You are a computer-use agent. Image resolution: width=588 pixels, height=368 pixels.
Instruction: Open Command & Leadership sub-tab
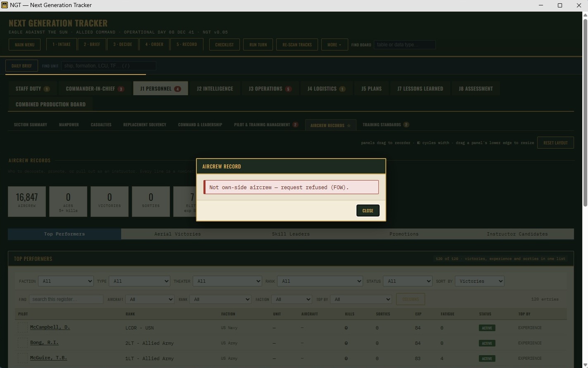(x=200, y=125)
